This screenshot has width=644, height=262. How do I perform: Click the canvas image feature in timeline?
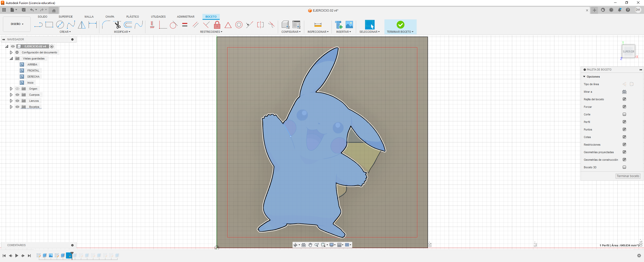[51, 255]
